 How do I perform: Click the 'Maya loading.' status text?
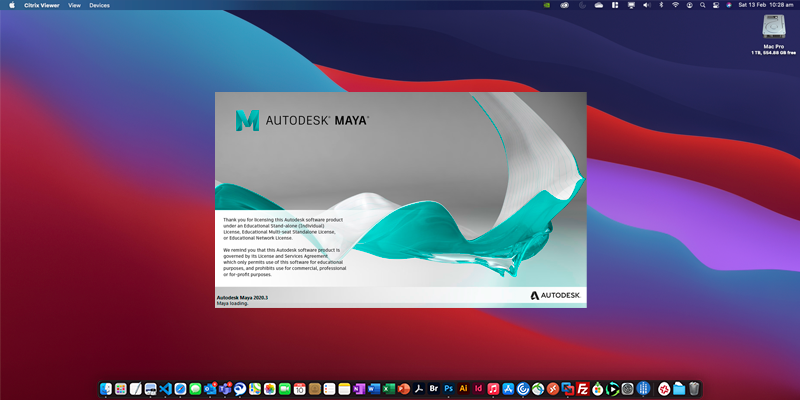point(232,303)
